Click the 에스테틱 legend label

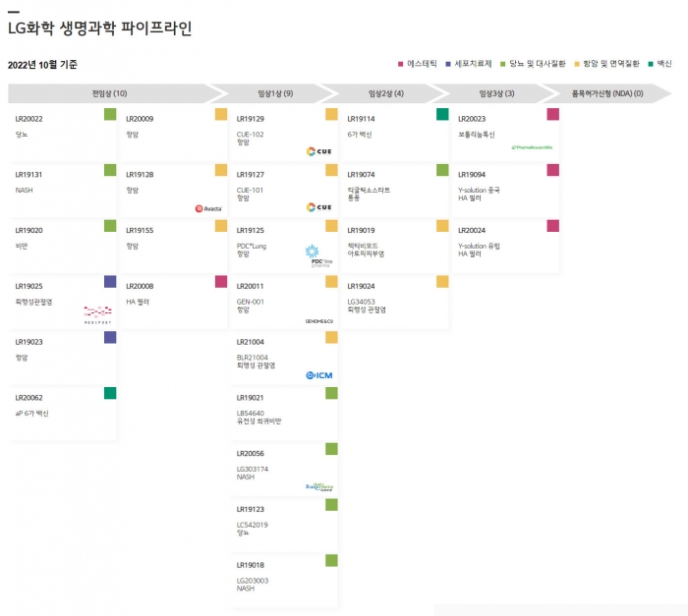(422, 64)
